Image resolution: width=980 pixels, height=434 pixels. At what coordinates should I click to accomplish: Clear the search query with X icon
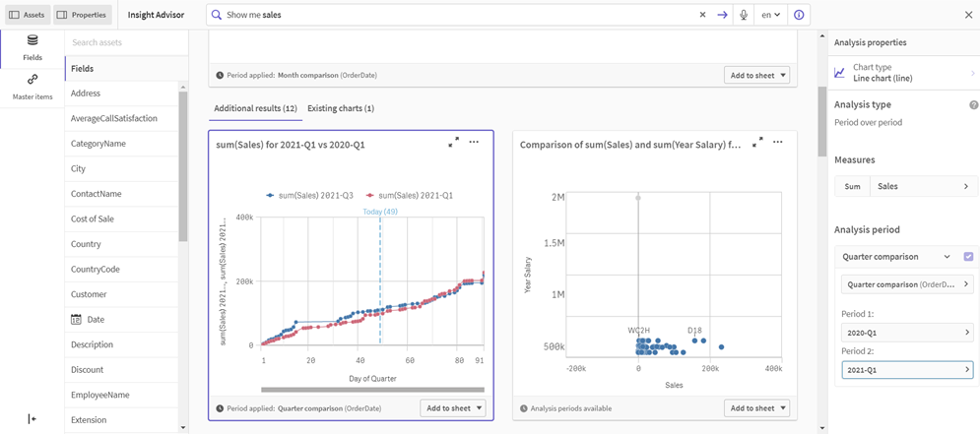point(702,15)
